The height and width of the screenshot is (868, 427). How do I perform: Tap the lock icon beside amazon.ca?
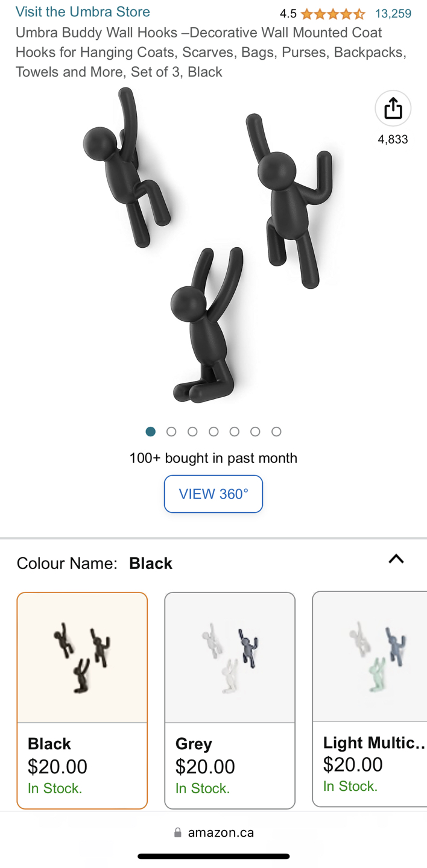[178, 832]
